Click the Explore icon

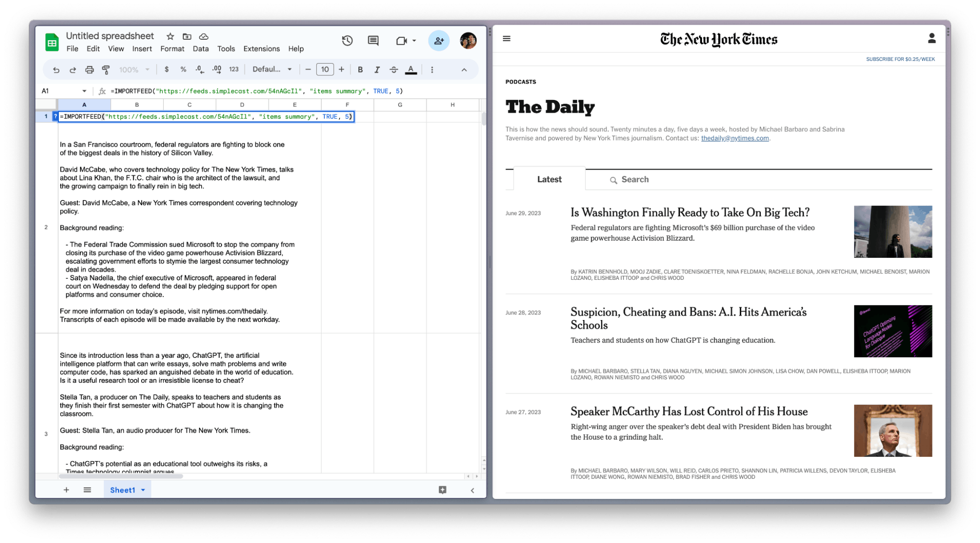pos(442,490)
